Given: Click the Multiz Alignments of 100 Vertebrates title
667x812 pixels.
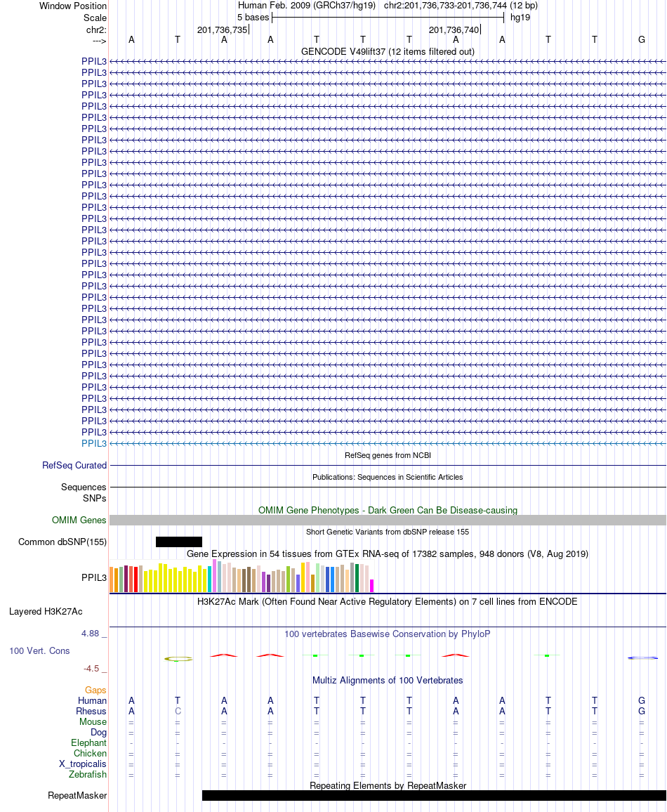Looking at the screenshot, I should 388,681.
